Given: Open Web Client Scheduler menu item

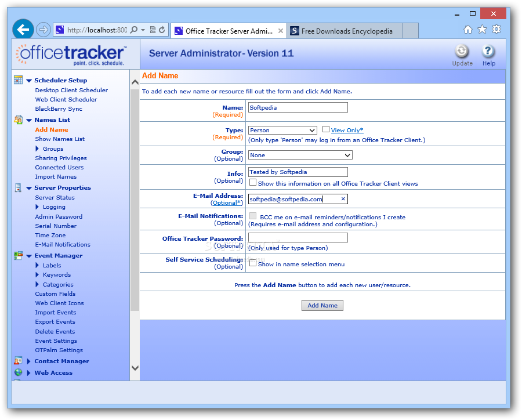Looking at the screenshot, I should (x=66, y=99).
